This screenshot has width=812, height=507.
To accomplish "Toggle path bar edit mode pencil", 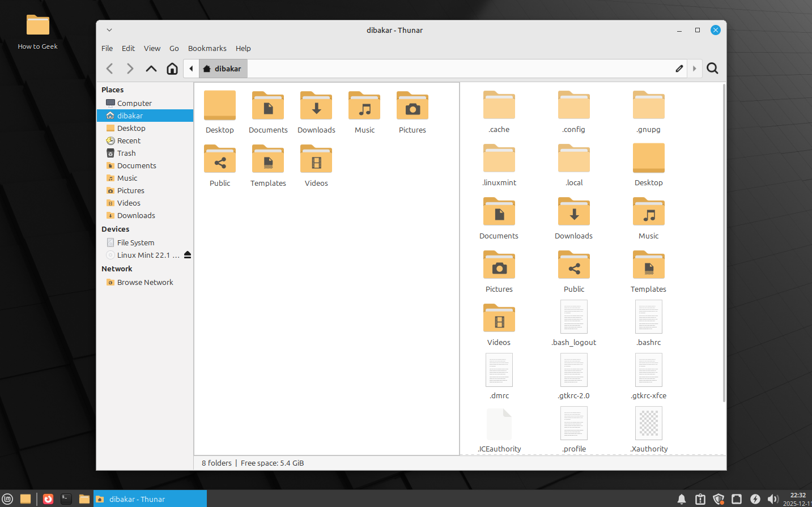I will click(679, 69).
